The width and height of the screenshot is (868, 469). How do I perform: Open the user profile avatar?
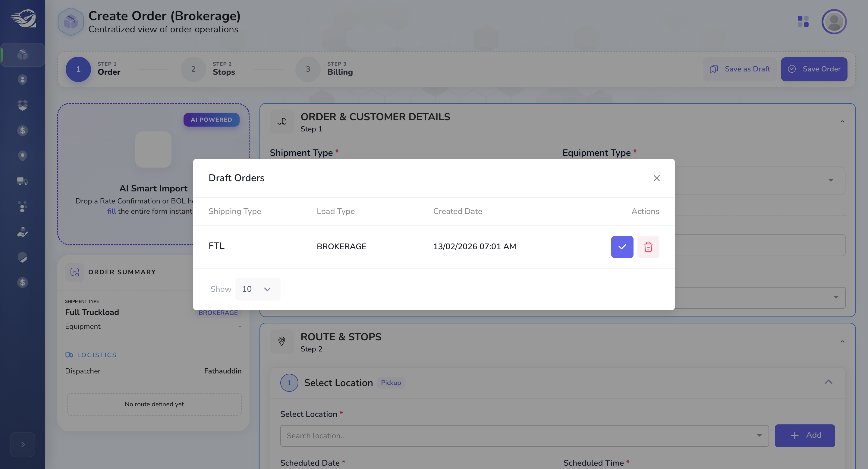click(x=834, y=22)
